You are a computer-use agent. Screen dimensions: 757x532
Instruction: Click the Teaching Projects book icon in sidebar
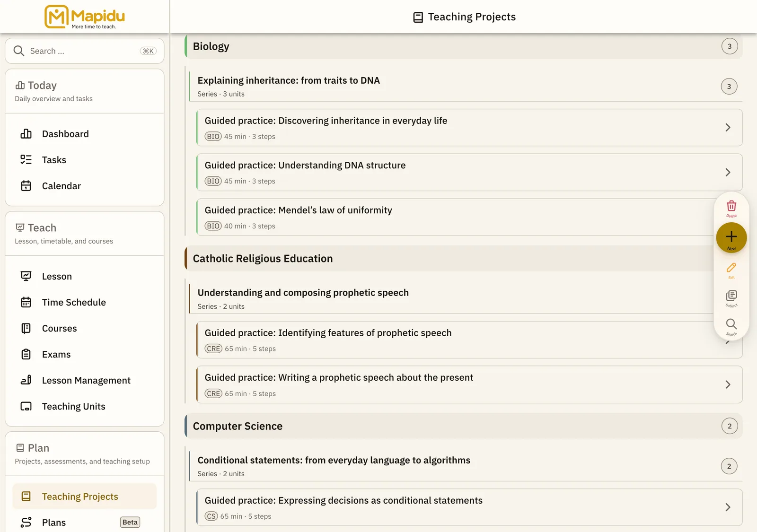(26, 497)
